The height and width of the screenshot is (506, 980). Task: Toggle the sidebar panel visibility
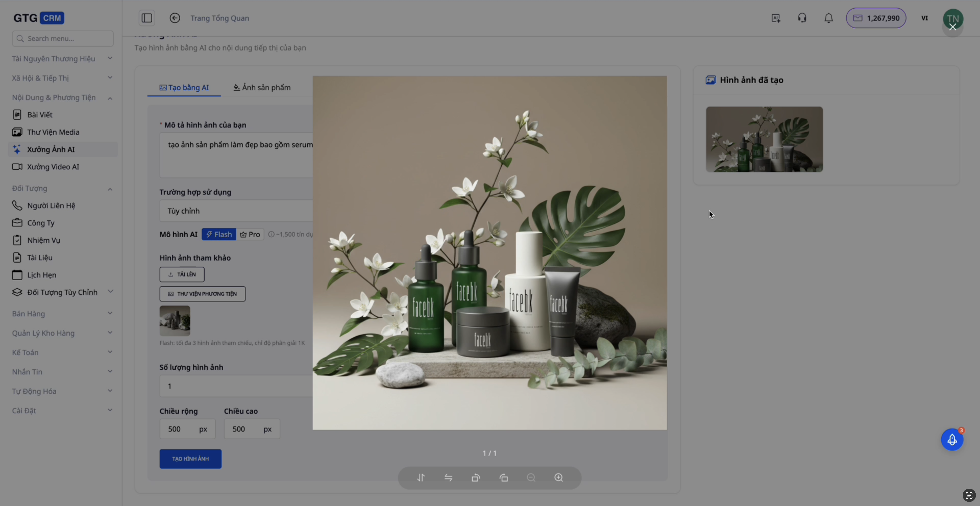point(147,18)
